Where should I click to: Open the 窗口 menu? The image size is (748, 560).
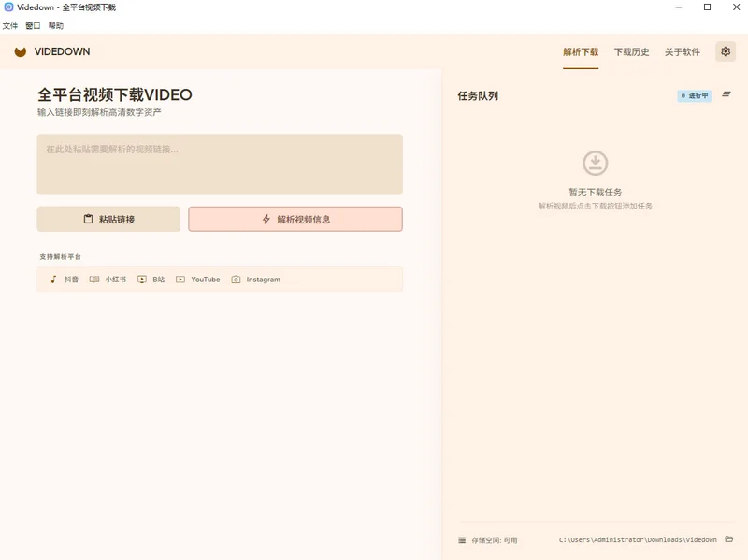[33, 26]
